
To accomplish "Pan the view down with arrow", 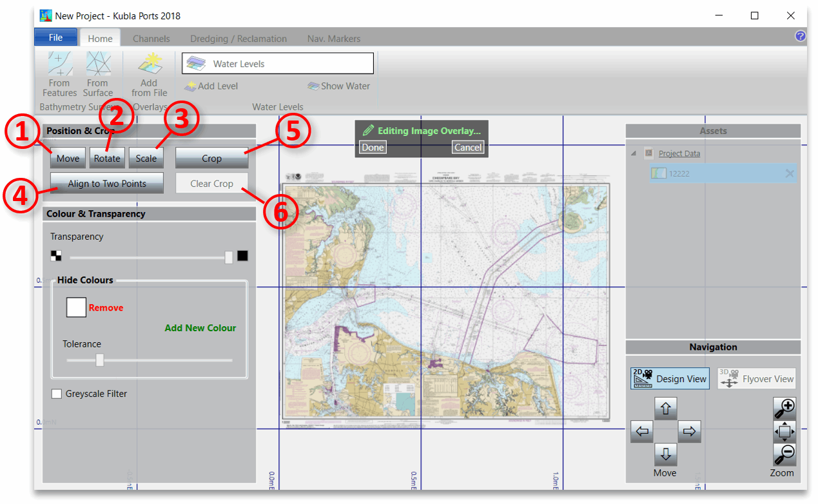I will click(x=666, y=455).
